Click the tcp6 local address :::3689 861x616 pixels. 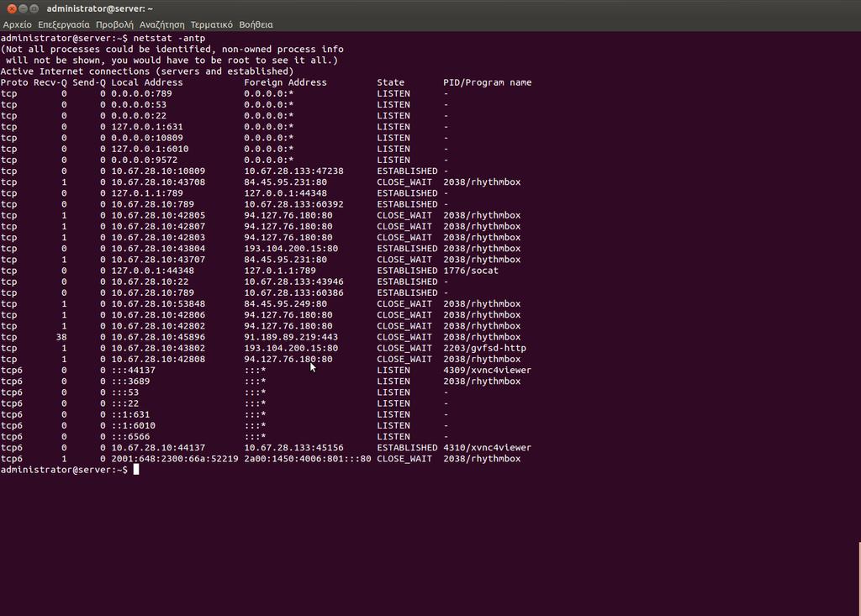pyautogui.click(x=130, y=382)
